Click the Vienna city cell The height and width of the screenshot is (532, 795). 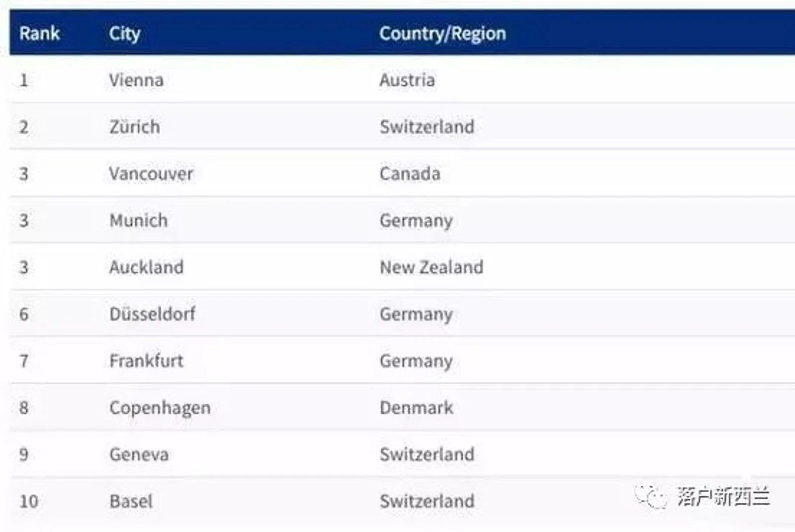[136, 80]
